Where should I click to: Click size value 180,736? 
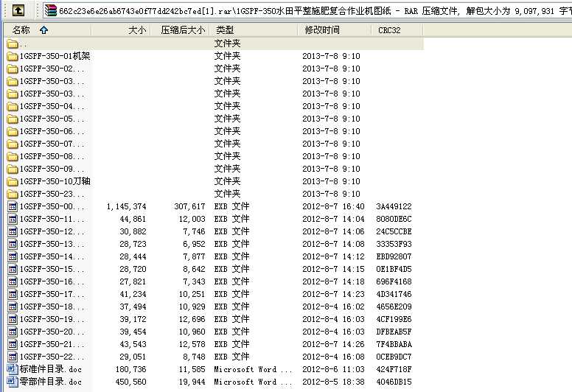[131, 369]
